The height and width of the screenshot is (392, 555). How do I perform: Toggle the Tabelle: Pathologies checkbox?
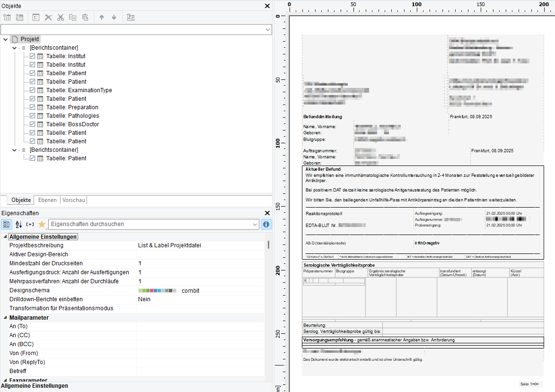point(33,116)
